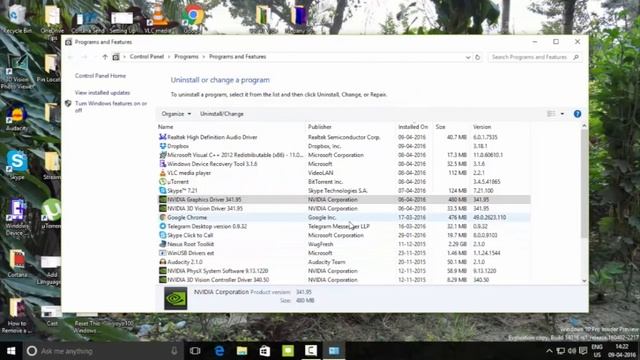This screenshot has height=360, width=640.
Task: Select NVIDIA PhysX System Software 9.13.1220 row
Action: click(344, 271)
